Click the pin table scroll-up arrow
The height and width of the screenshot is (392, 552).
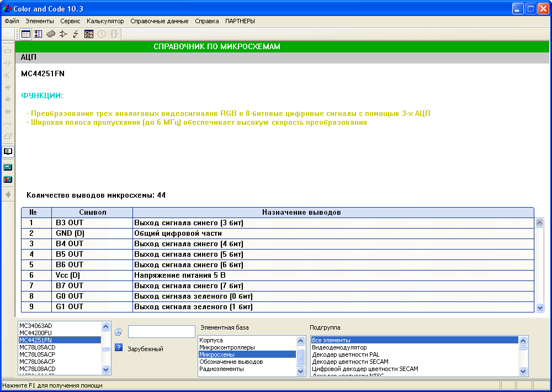point(540,223)
